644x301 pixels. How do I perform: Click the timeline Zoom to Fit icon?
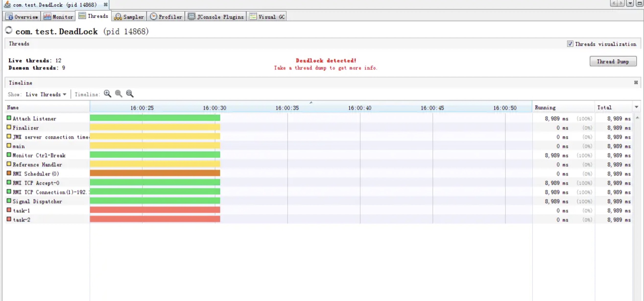tap(130, 94)
